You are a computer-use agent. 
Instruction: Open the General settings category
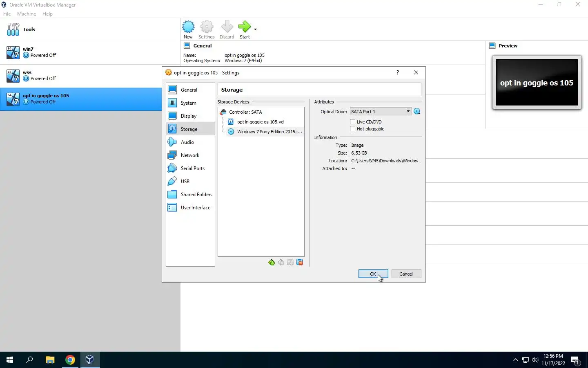(x=190, y=90)
